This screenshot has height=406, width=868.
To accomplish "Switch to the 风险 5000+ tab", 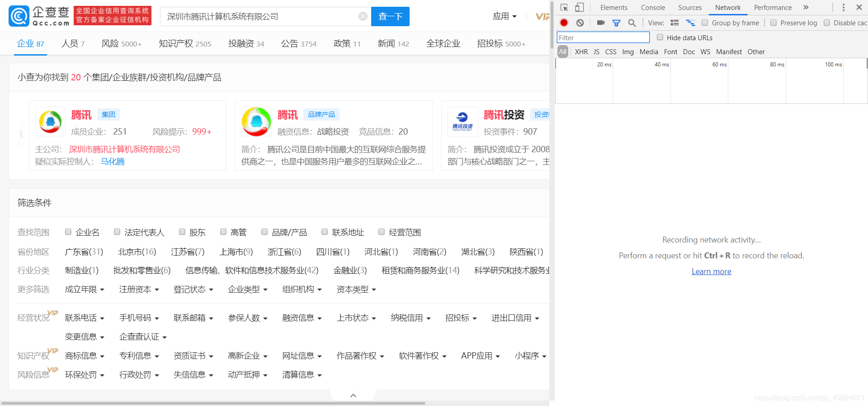I will click(x=121, y=44).
